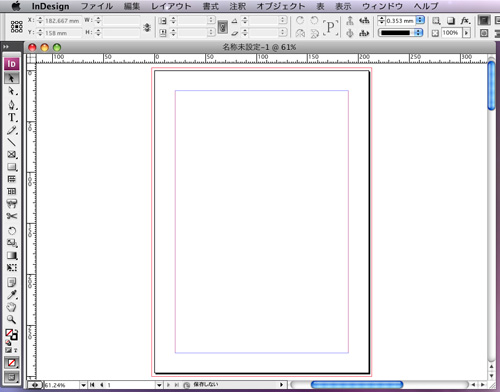The height and width of the screenshot is (392, 500).
Task: Select the Eyedropper tool
Action: click(x=11, y=295)
